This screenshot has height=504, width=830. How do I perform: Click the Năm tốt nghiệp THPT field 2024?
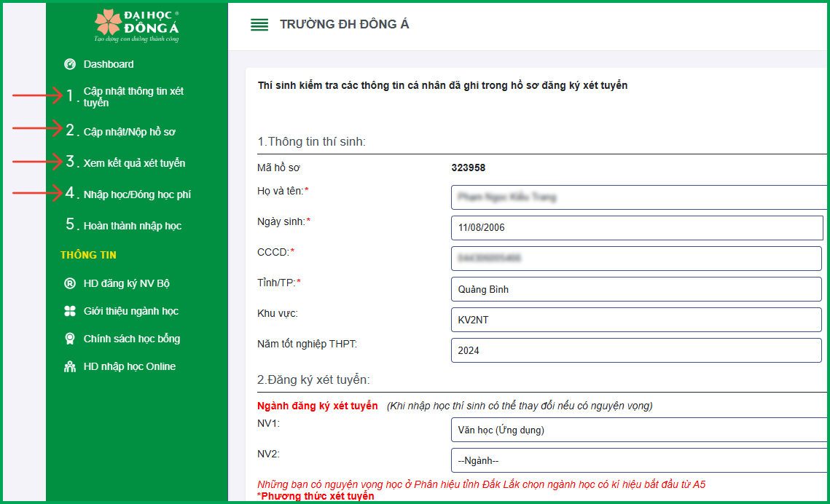click(x=636, y=350)
